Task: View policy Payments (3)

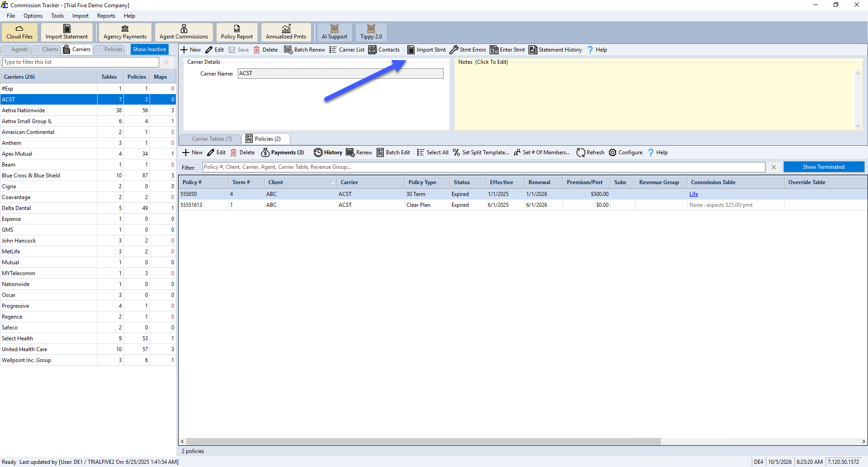Action: pos(283,152)
